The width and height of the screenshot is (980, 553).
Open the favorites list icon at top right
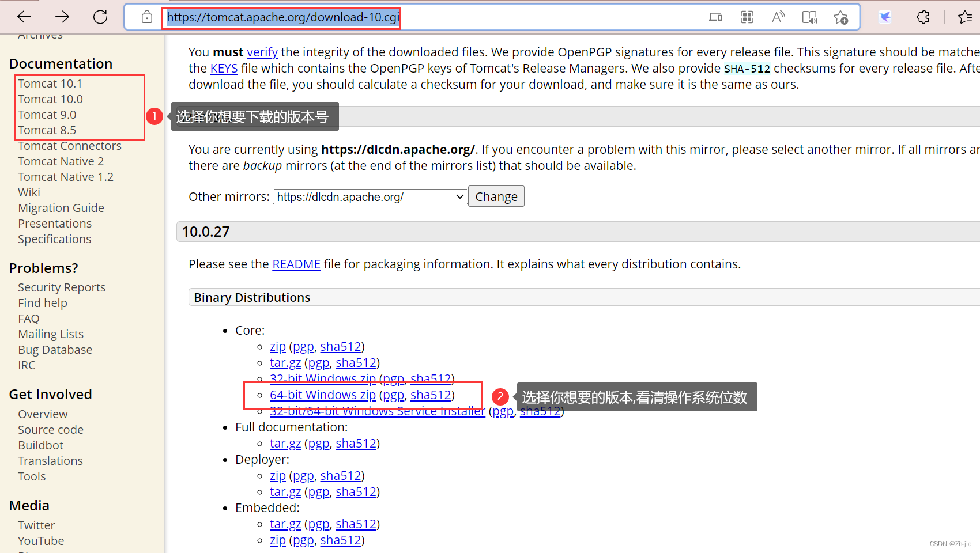tap(966, 17)
